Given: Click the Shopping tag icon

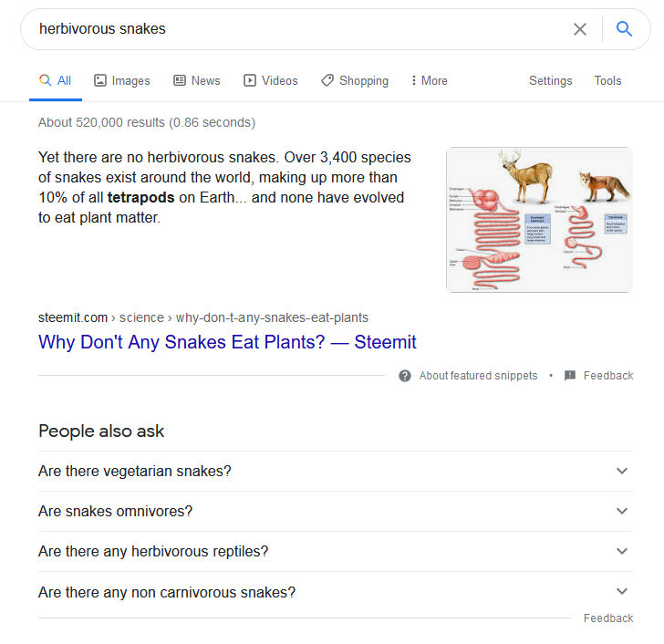Looking at the screenshot, I should tap(327, 81).
